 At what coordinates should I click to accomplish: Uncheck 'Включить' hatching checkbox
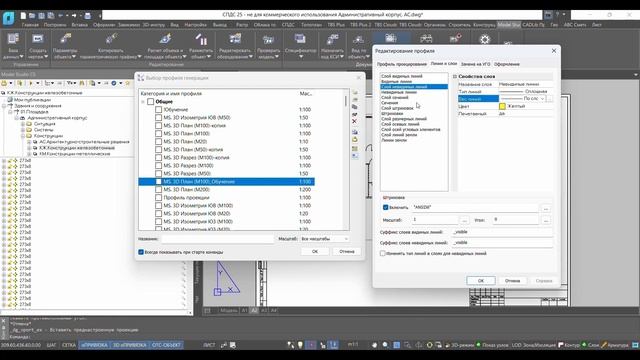[385, 207]
